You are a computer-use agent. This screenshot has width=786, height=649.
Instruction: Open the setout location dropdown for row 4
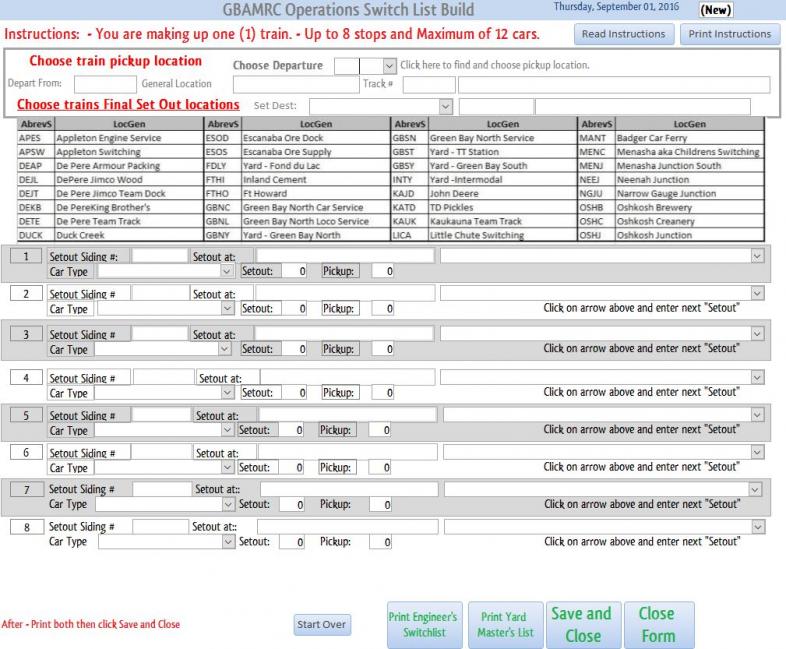tap(757, 377)
